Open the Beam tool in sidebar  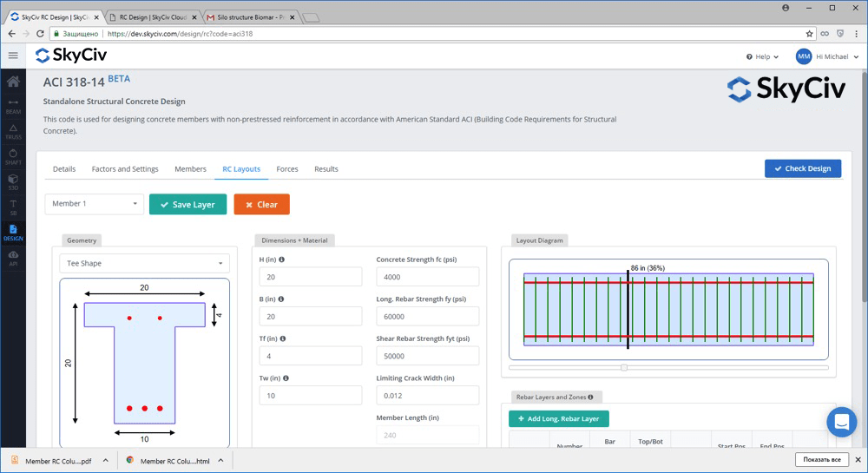coord(13,107)
